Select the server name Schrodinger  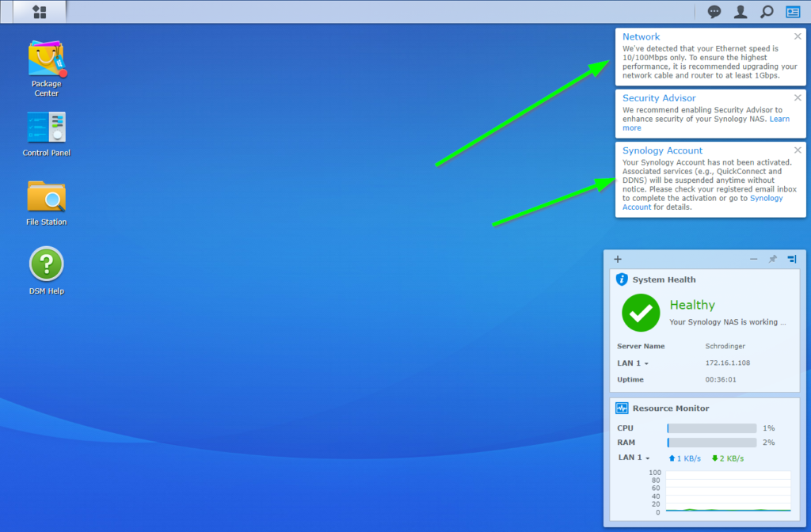pyautogui.click(x=725, y=347)
